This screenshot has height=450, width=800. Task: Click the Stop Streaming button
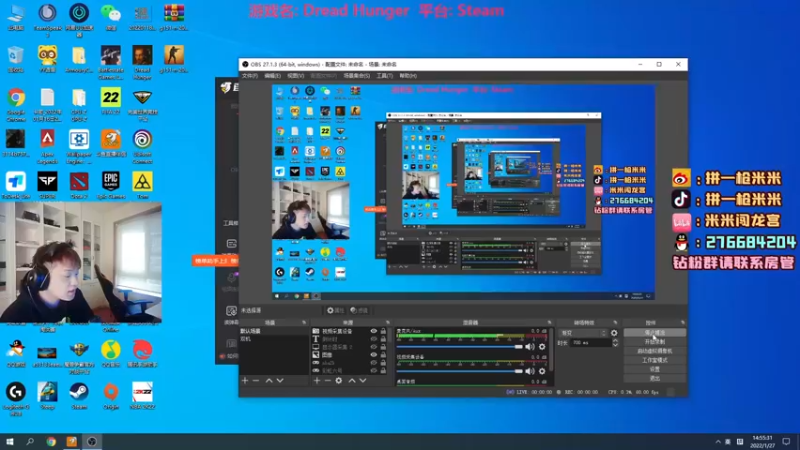tap(655, 333)
